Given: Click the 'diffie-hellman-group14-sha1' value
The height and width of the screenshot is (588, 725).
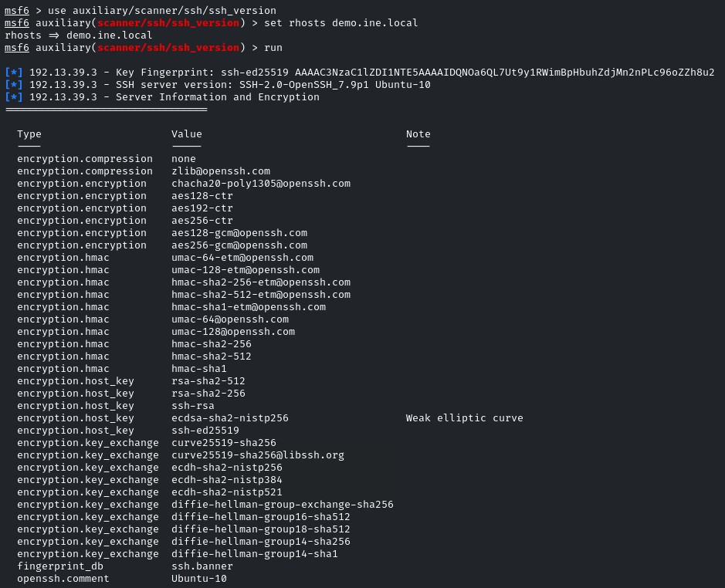Looking at the screenshot, I should [255, 554].
